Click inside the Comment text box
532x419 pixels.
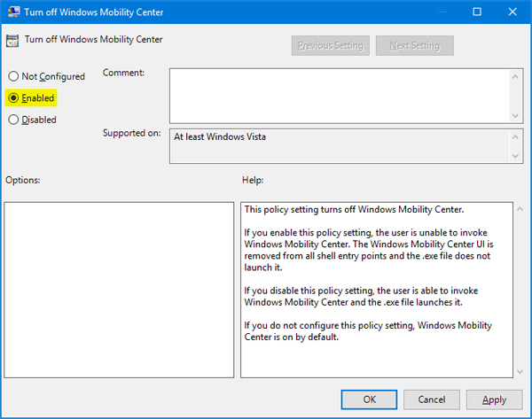click(339, 96)
